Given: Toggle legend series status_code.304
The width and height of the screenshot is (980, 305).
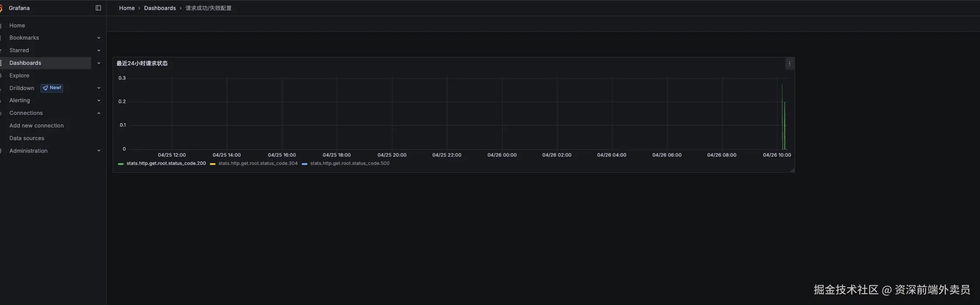Looking at the screenshot, I should pos(258,164).
